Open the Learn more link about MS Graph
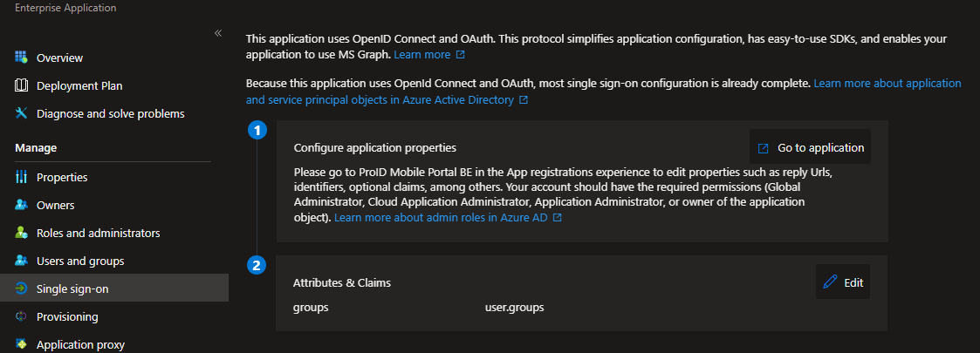980x353 pixels. pyautogui.click(x=429, y=54)
